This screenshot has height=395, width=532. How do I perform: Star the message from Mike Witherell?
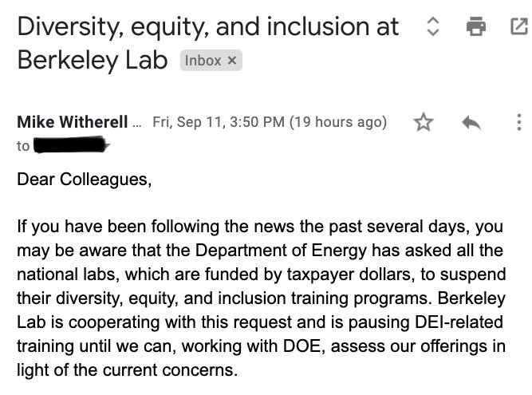coord(424,122)
